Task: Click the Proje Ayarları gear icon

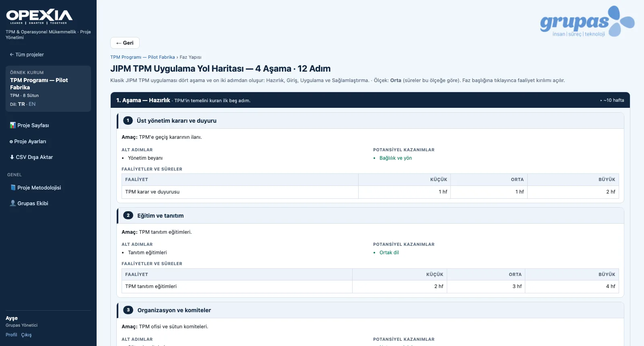Action: (11, 142)
